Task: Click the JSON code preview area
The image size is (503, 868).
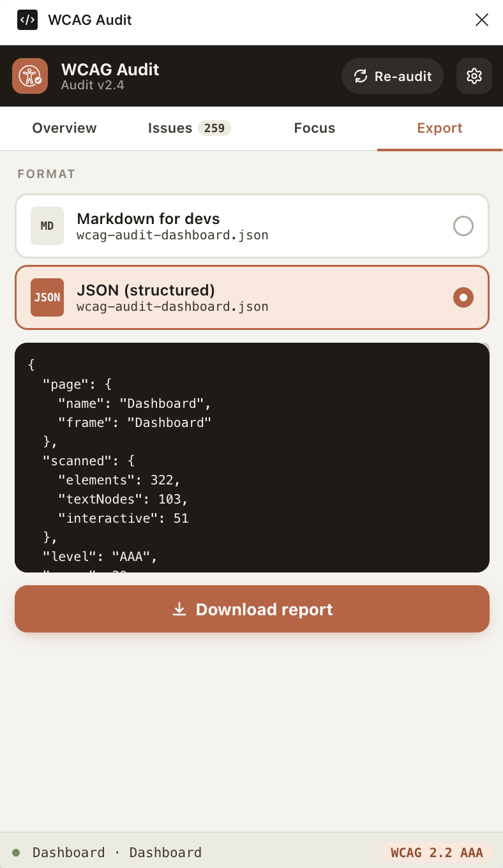Action: point(252,458)
